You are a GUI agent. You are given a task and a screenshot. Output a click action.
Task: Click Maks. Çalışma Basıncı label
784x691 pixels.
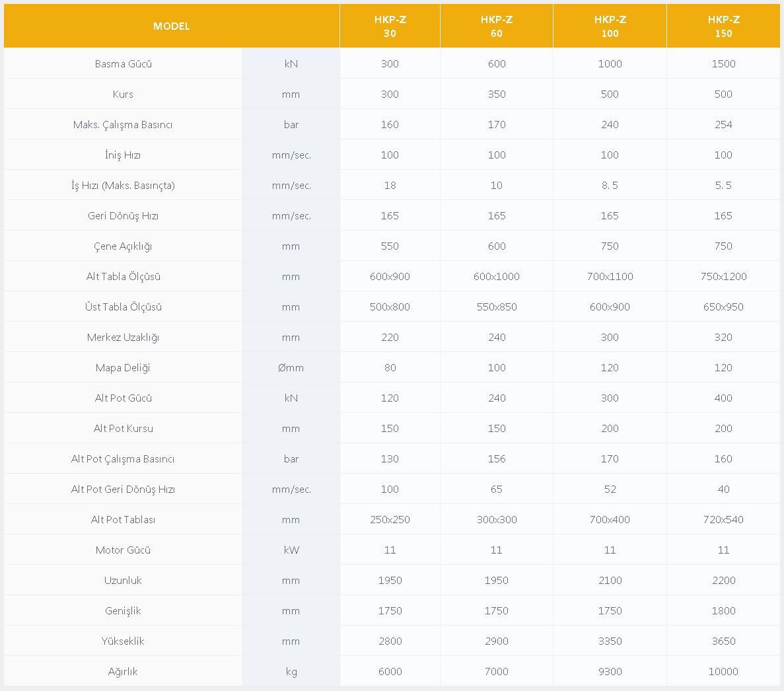pyautogui.click(x=123, y=124)
